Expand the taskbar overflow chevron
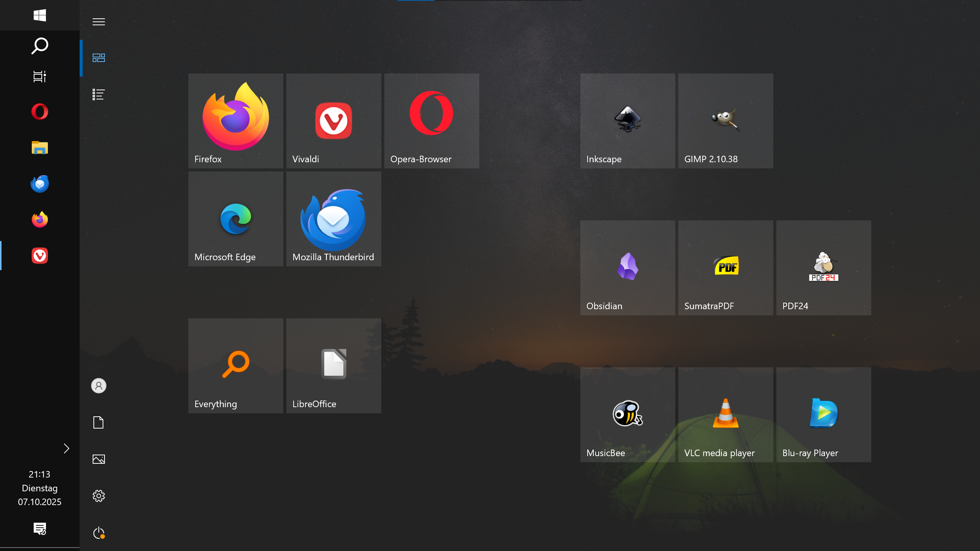 (66, 448)
